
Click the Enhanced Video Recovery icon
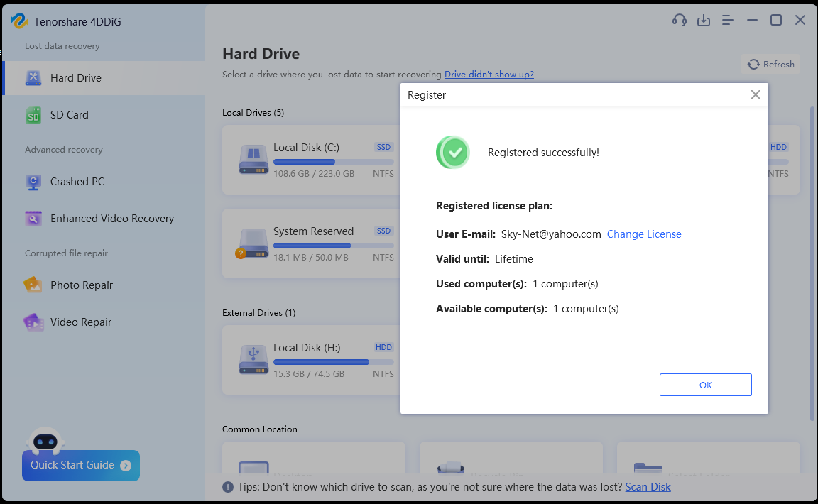coord(33,219)
